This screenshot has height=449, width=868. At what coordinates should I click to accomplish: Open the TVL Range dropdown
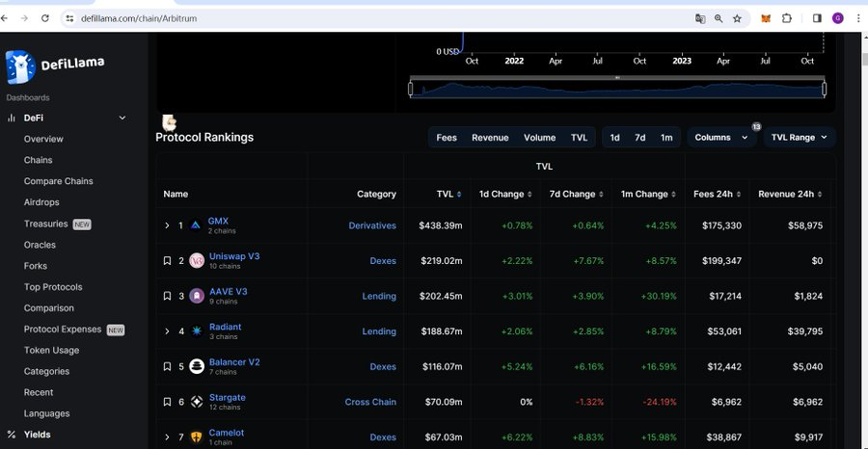799,138
